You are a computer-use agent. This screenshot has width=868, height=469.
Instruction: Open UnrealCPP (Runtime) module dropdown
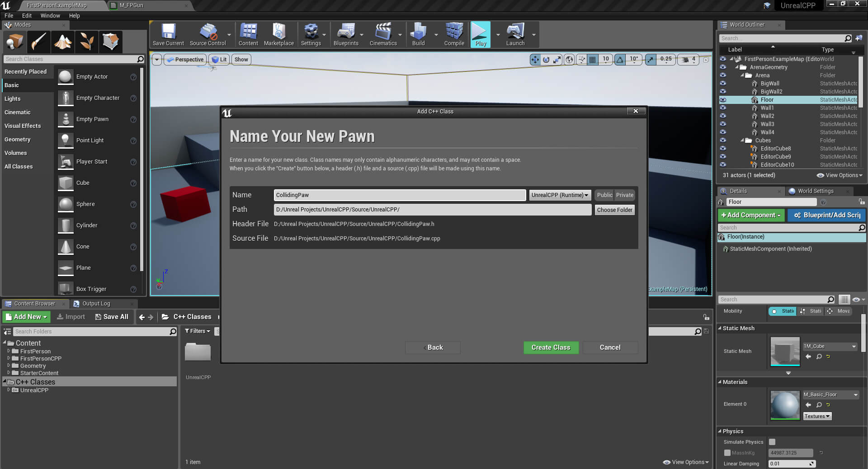pos(560,195)
